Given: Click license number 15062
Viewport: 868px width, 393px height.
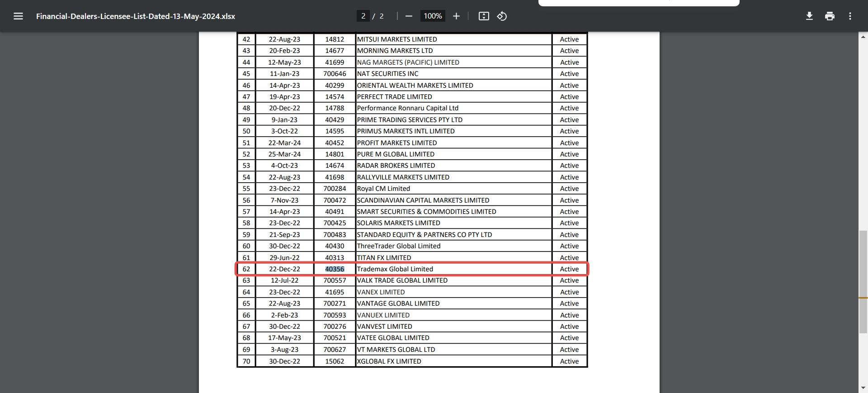Looking at the screenshot, I should [335, 361].
